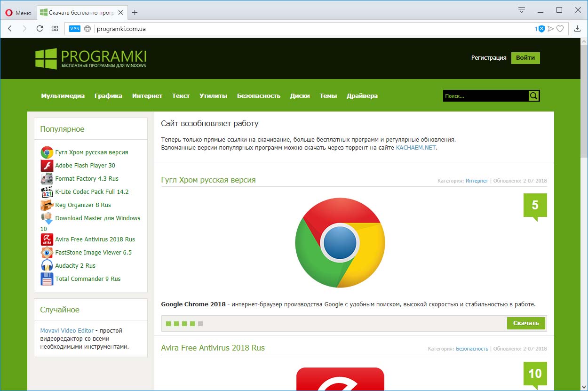Image resolution: width=588 pixels, height=391 pixels.
Task: Click the Поиск search field
Action: (485, 96)
